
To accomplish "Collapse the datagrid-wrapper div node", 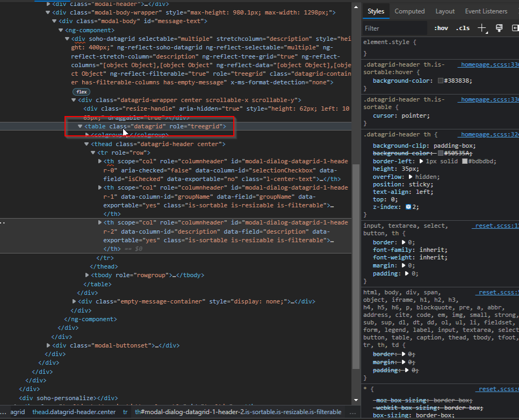I will pyautogui.click(x=74, y=100).
